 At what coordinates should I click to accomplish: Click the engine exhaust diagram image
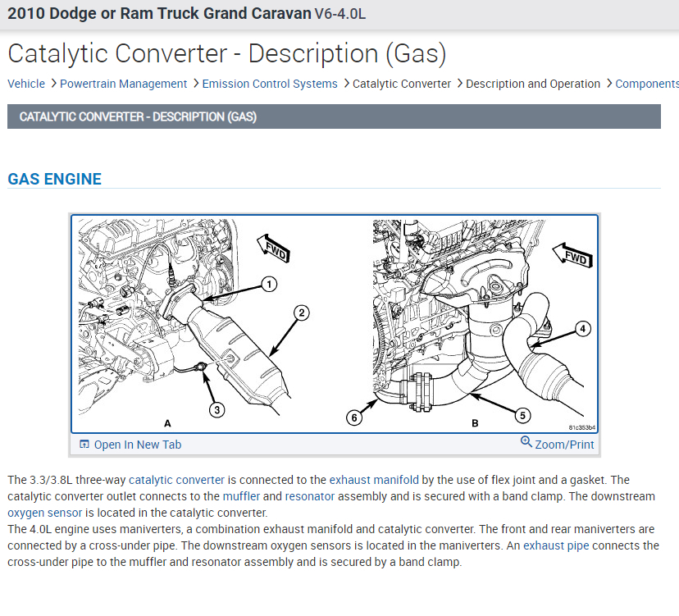pos(335,324)
